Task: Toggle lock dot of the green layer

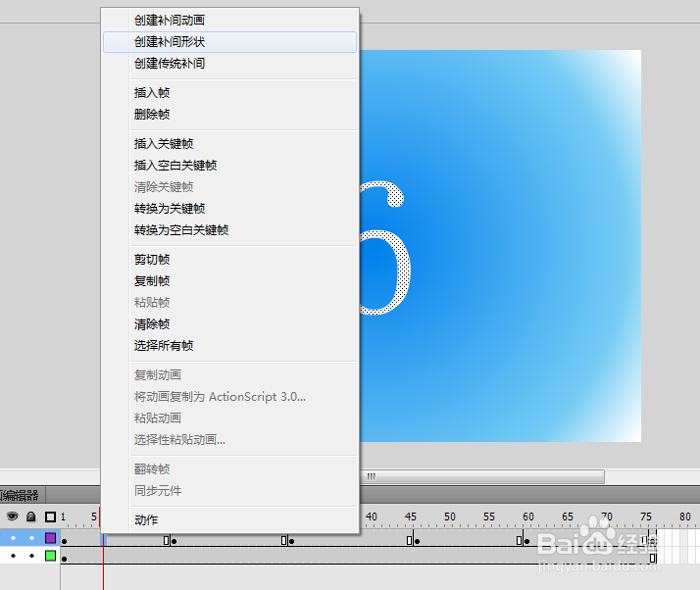Action: (x=31, y=556)
